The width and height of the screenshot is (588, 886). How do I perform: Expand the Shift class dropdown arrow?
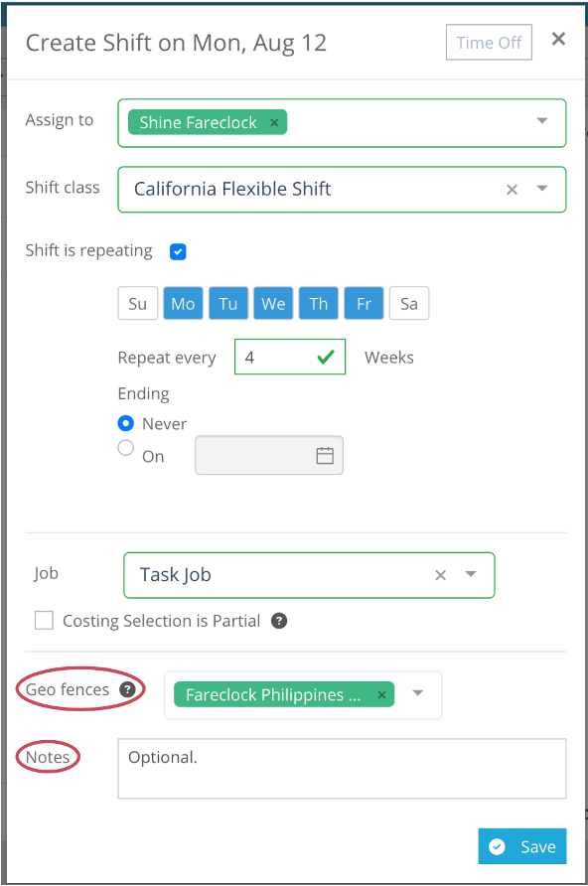coord(542,188)
